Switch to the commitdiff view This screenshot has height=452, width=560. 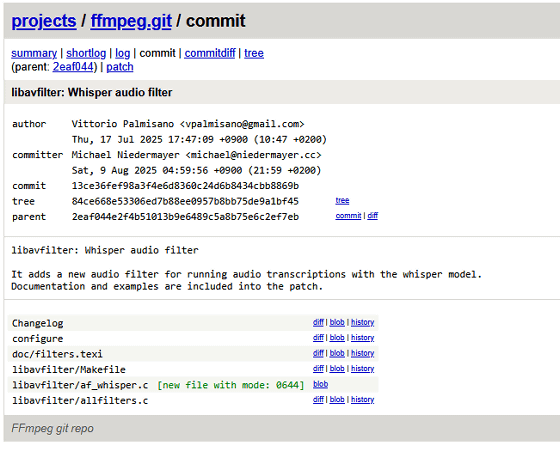click(210, 53)
